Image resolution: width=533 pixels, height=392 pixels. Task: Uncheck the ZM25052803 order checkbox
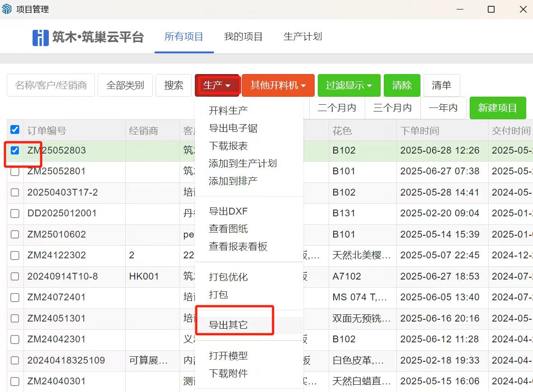(x=15, y=150)
